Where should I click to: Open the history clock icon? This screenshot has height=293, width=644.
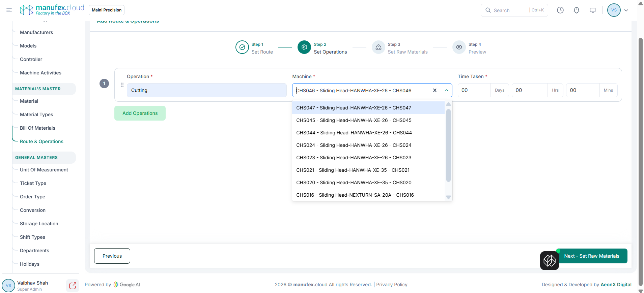[560, 10]
